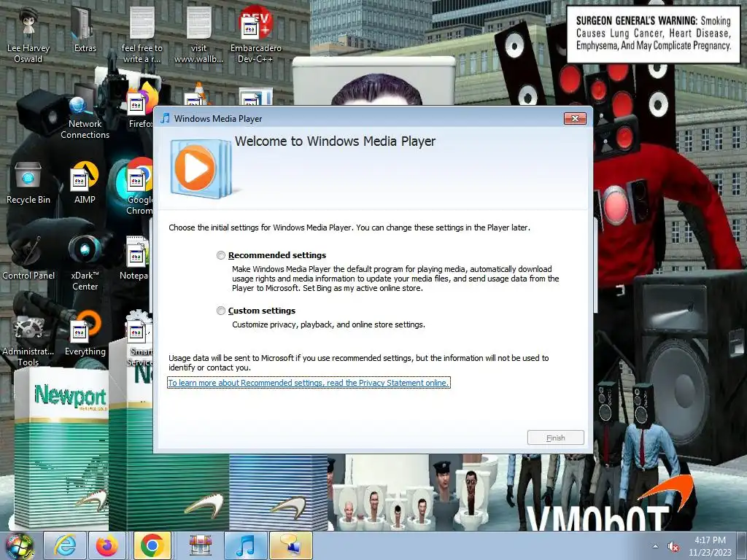Open the Extras folder icon

[x=85, y=29]
